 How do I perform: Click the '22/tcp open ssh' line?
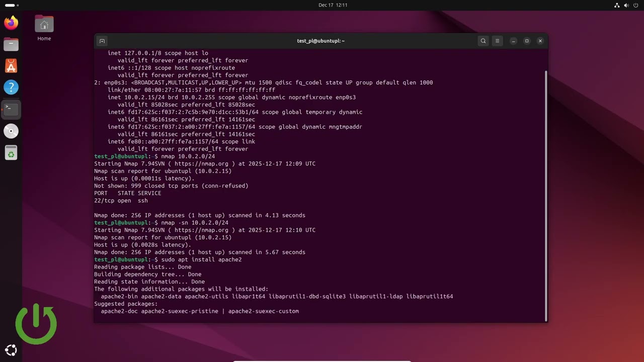pyautogui.click(x=121, y=201)
